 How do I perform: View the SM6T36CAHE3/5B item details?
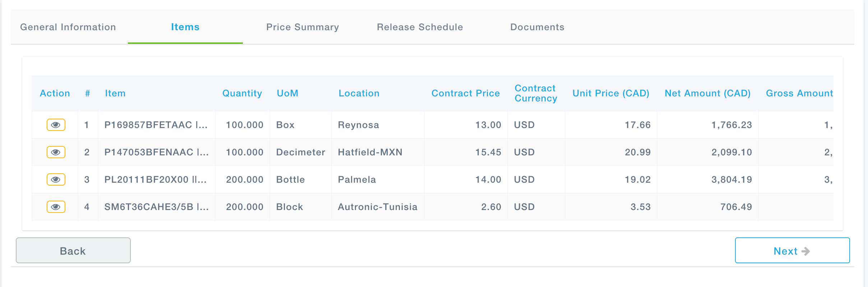[x=56, y=207]
